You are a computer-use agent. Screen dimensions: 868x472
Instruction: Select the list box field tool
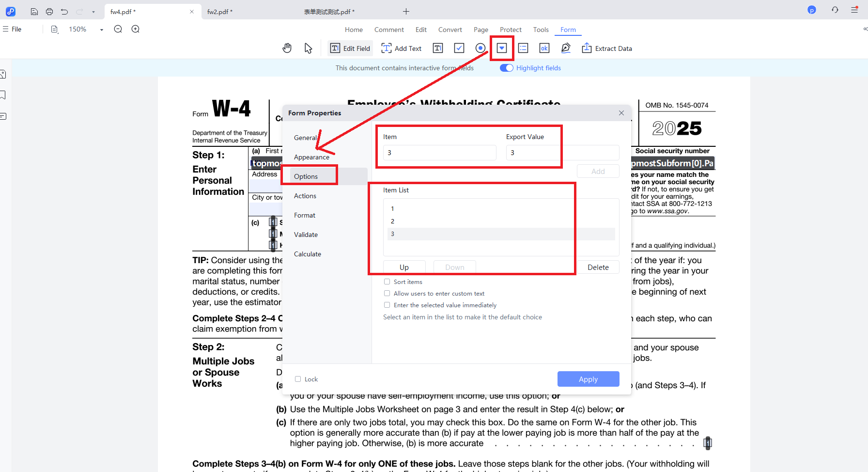click(523, 48)
